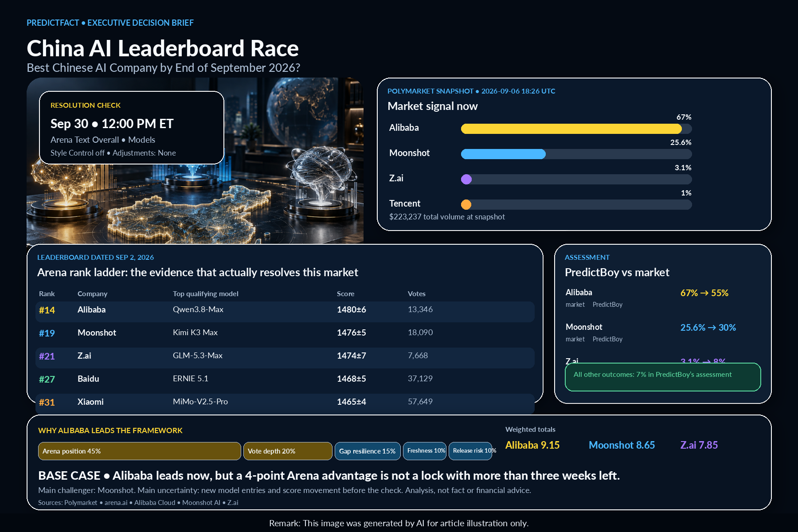Click the 1465±4 score cell
The image size is (798, 532).
(352, 402)
